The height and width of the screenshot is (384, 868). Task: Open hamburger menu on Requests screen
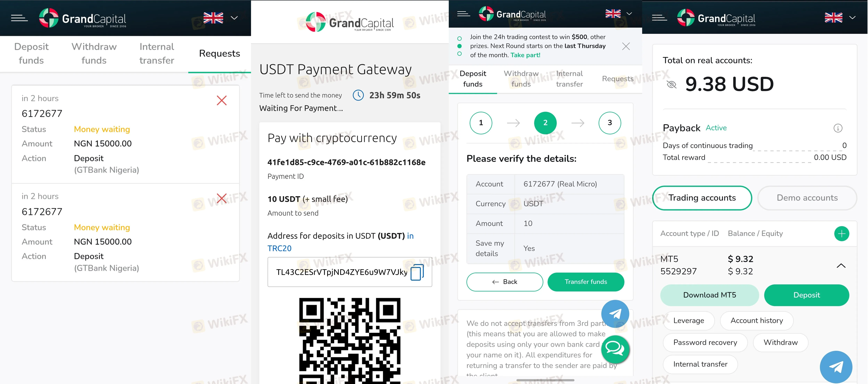pos(19,18)
